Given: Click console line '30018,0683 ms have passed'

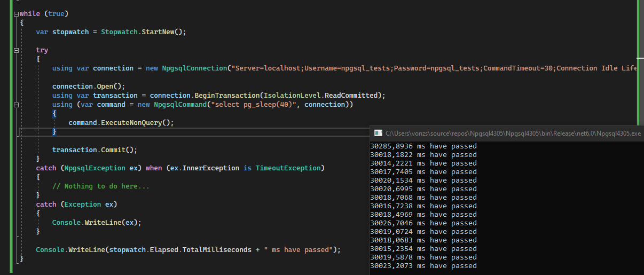Looking at the screenshot, I should 423,240.
